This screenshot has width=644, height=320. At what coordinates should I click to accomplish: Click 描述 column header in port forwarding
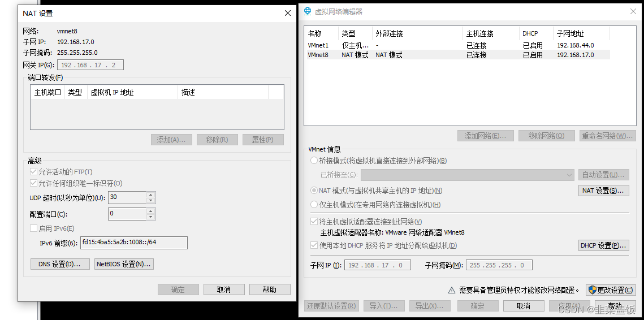click(x=223, y=92)
